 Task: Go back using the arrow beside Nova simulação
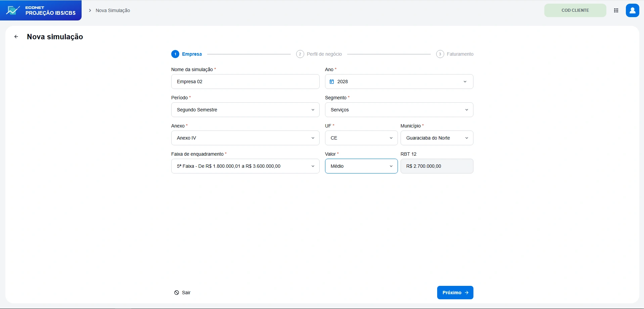click(16, 37)
